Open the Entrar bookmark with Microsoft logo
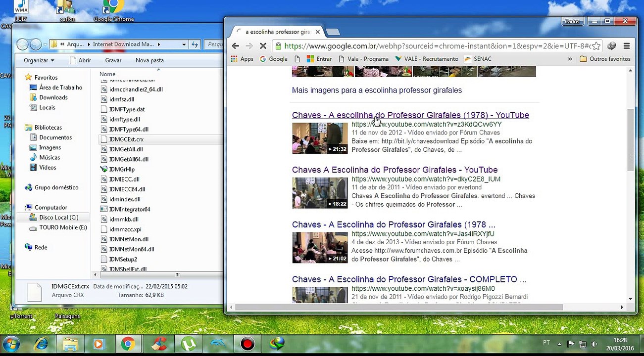This screenshot has width=644, height=356. point(319,59)
